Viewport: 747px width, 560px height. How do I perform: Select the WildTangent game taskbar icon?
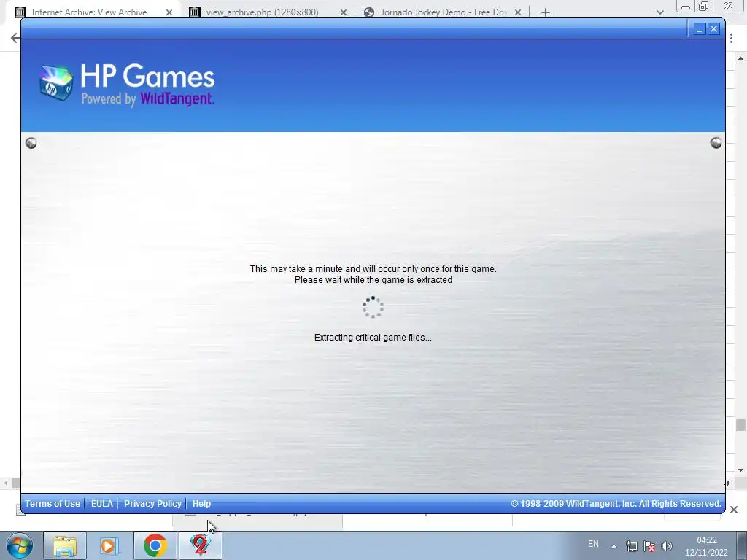(x=200, y=545)
